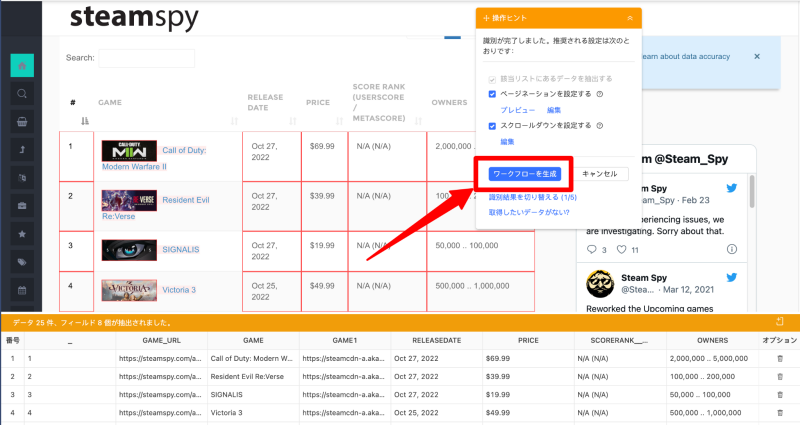
Task: Delete data row 1 with trash icon
Action: [x=780, y=359]
